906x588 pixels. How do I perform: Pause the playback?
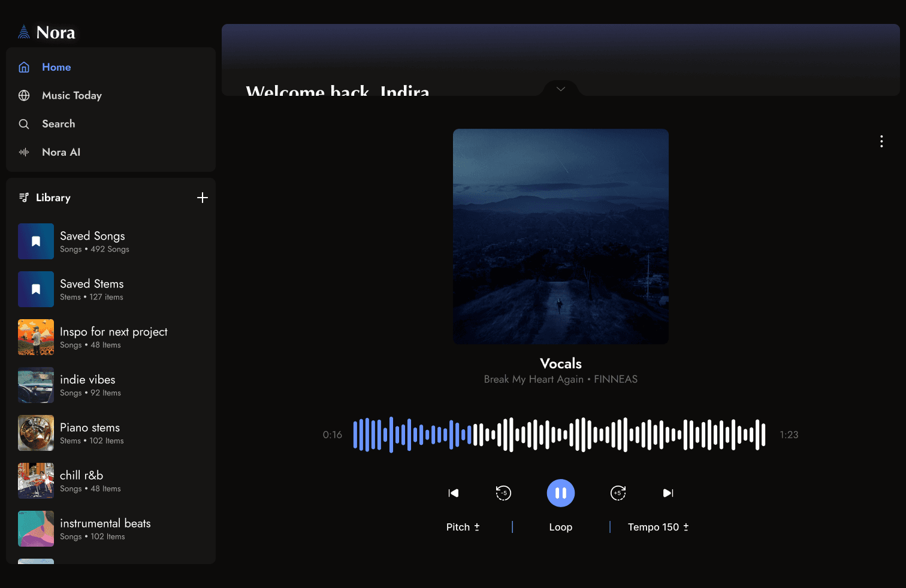pos(561,493)
